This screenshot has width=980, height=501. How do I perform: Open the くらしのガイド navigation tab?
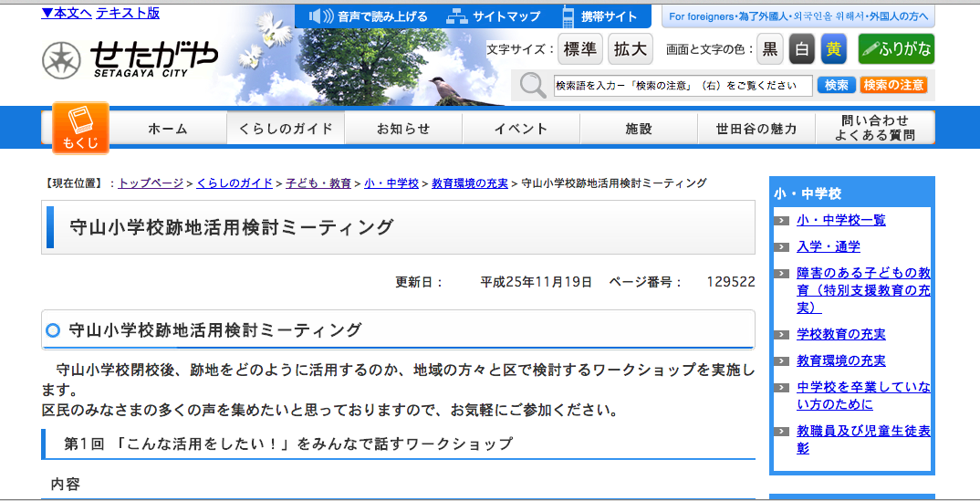[286, 129]
